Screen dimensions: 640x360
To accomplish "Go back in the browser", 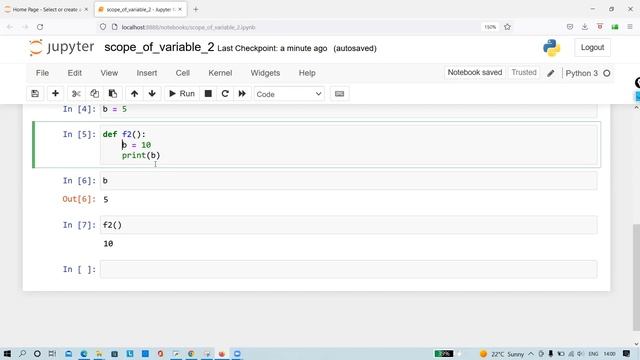I will click(x=10, y=27).
